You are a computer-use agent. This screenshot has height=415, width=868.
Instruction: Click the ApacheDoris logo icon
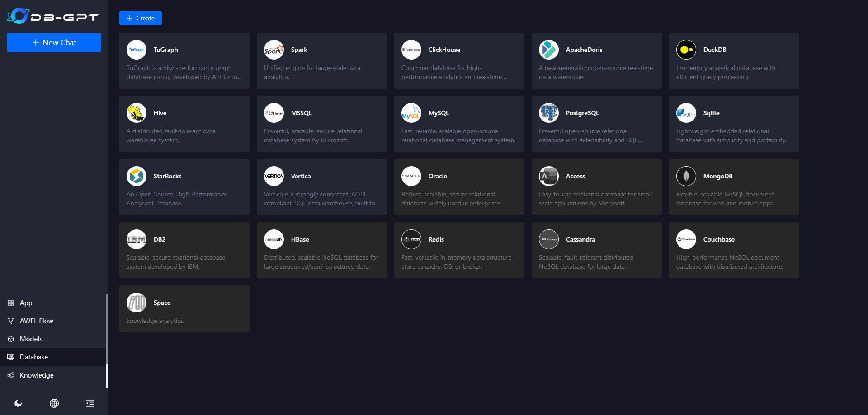(549, 50)
